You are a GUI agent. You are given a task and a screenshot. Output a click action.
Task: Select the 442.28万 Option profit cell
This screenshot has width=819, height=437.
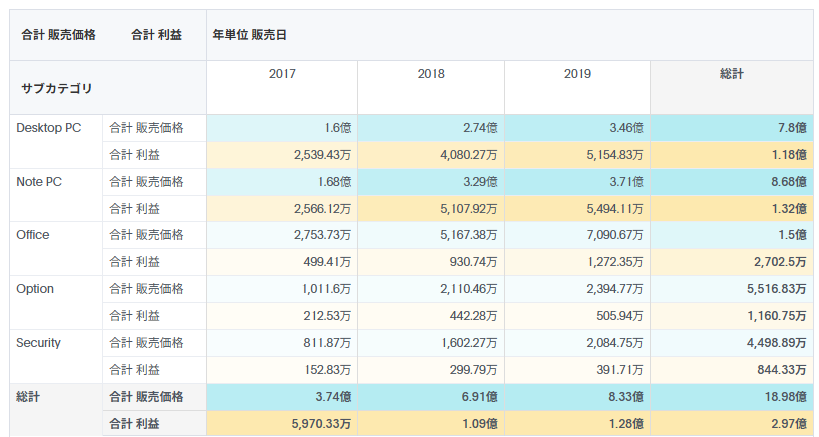473,317
